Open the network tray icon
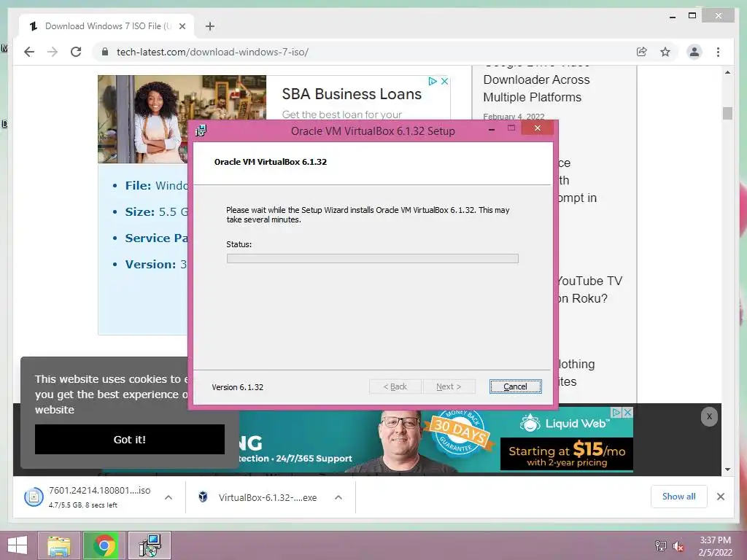This screenshot has width=747, height=560. click(x=660, y=545)
